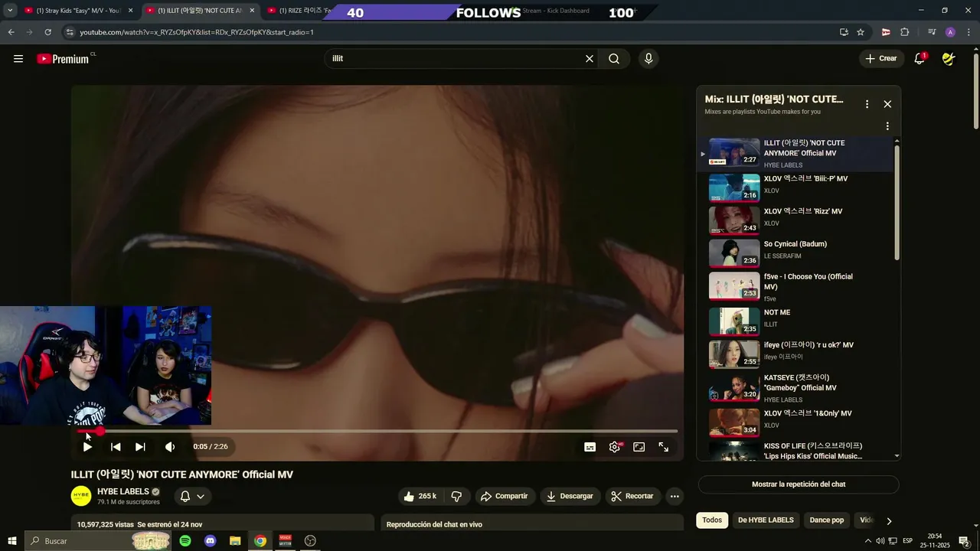The height and width of the screenshot is (551, 980).
Task: Open OBS Studio from the taskbar
Action: (310, 541)
